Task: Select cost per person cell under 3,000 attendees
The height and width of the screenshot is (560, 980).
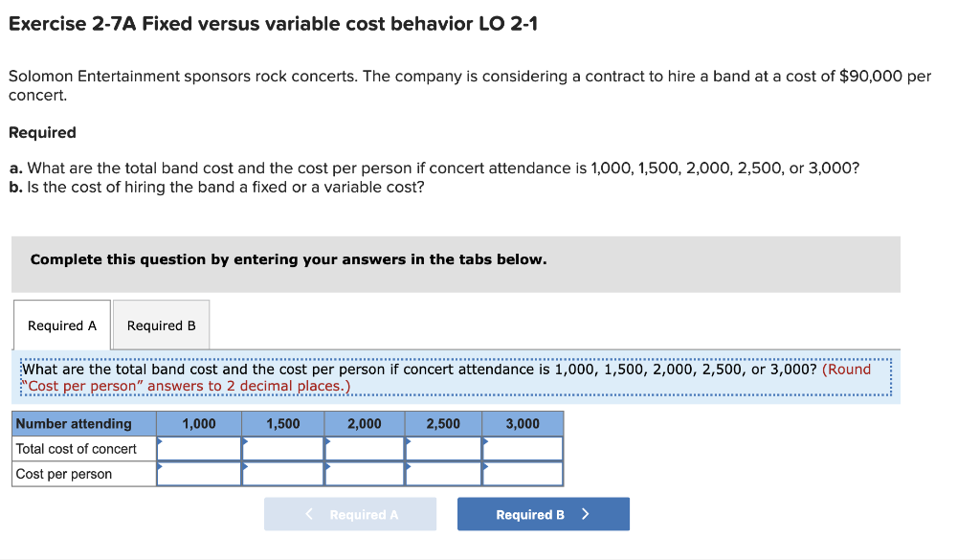Action: tap(522, 472)
